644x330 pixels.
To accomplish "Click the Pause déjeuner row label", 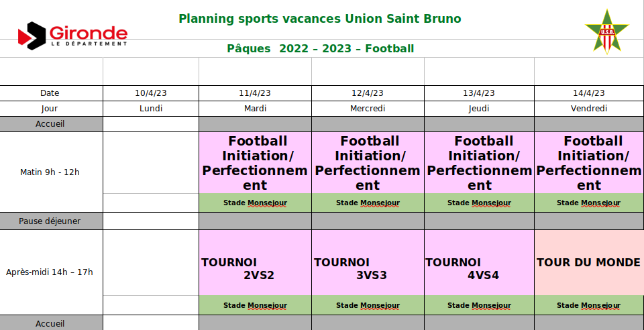I will pyautogui.click(x=50, y=221).
